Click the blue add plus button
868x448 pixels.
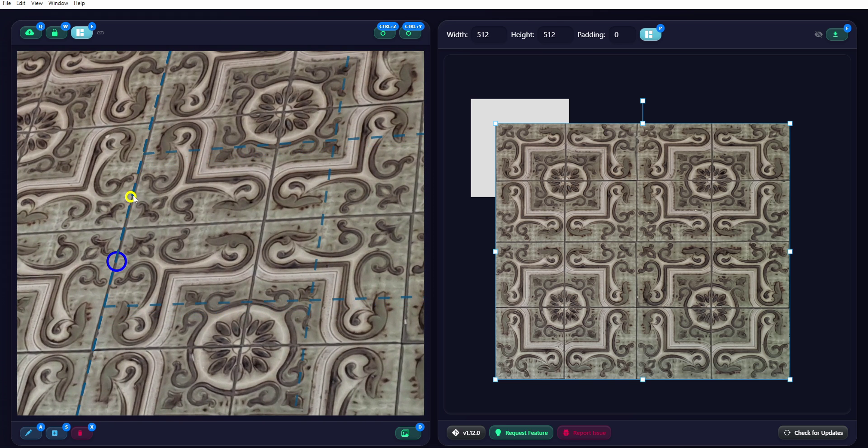pos(56,433)
